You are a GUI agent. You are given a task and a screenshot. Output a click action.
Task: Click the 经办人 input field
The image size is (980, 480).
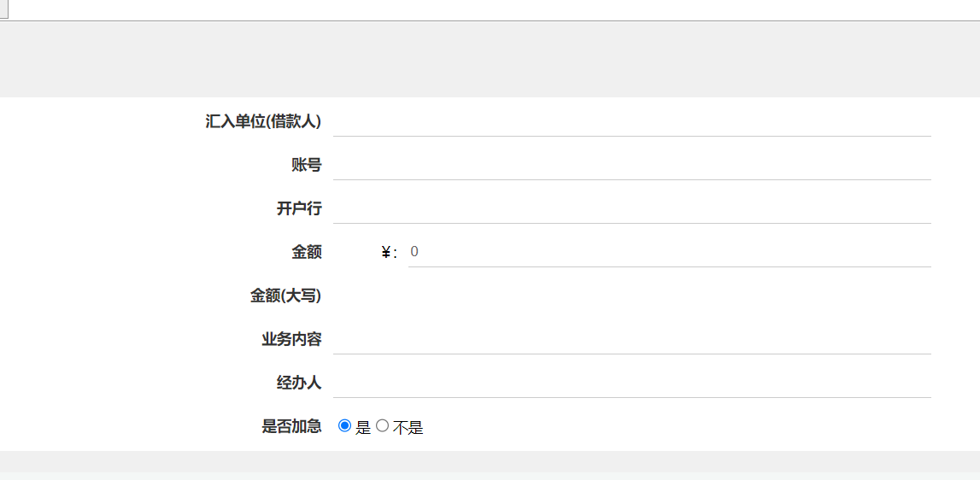pyautogui.click(x=631, y=383)
